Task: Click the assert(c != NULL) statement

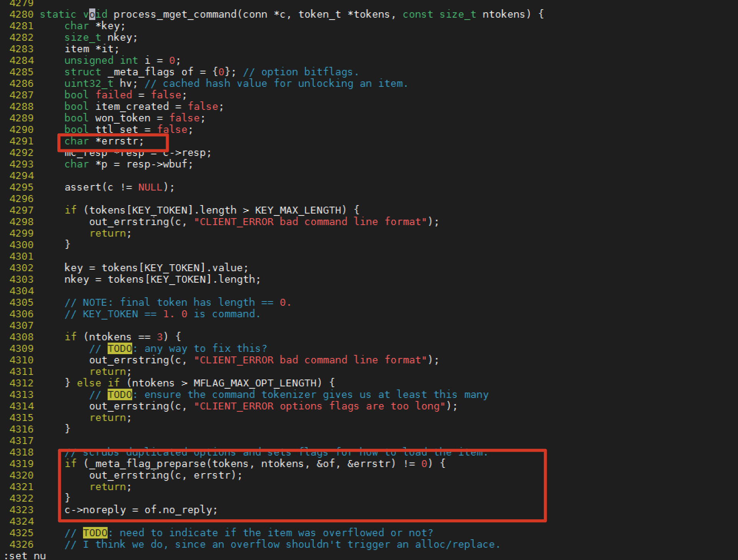Action: point(119,187)
